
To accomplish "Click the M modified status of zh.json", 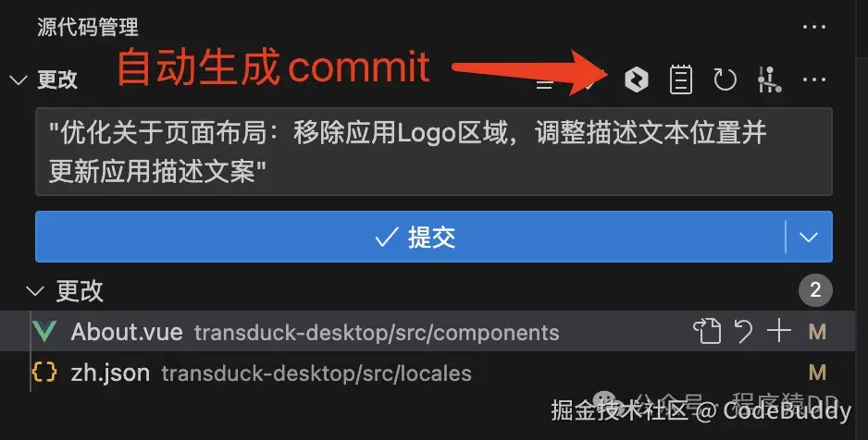I will (x=817, y=373).
